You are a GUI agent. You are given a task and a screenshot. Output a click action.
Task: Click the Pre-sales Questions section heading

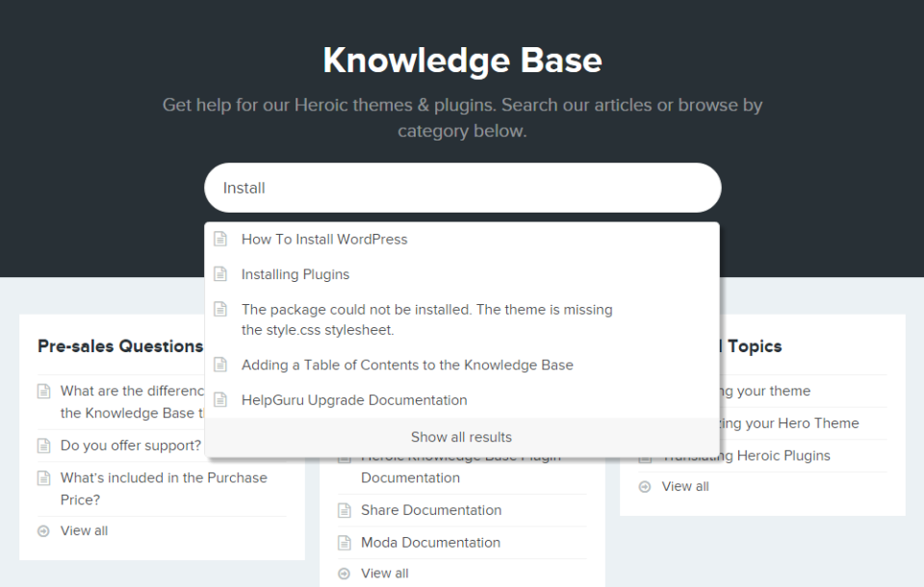click(x=118, y=345)
